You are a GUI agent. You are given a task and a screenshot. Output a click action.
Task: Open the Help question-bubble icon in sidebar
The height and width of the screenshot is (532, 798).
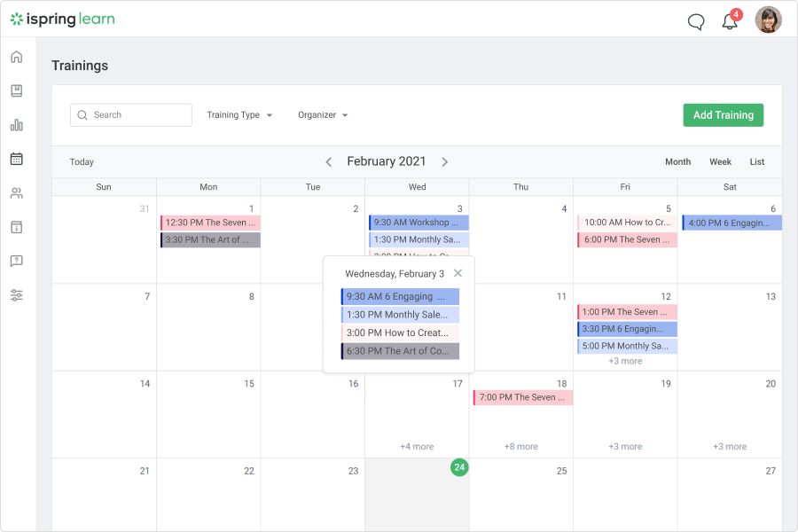(x=16, y=261)
